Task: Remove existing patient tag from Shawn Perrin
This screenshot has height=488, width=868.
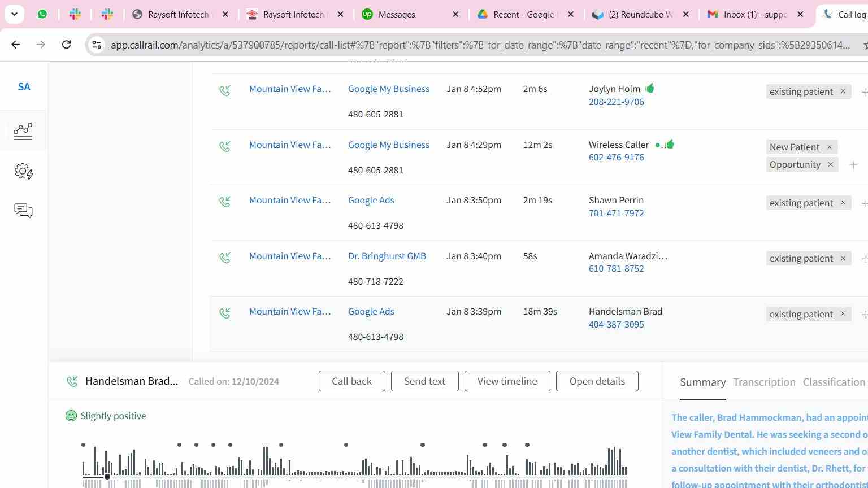Action: 843,202
